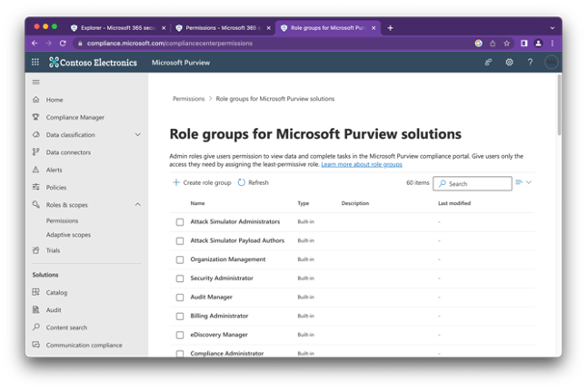The image size is (588, 391).
Task: Click the Data connectors icon
Action: click(x=36, y=152)
